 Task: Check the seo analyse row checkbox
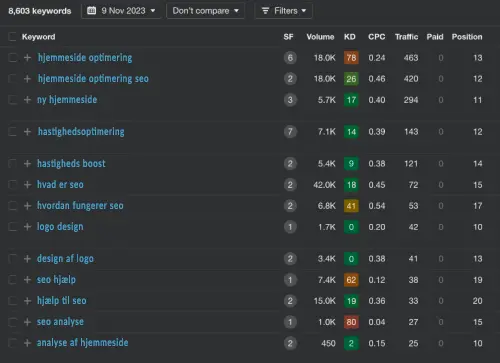coord(12,322)
